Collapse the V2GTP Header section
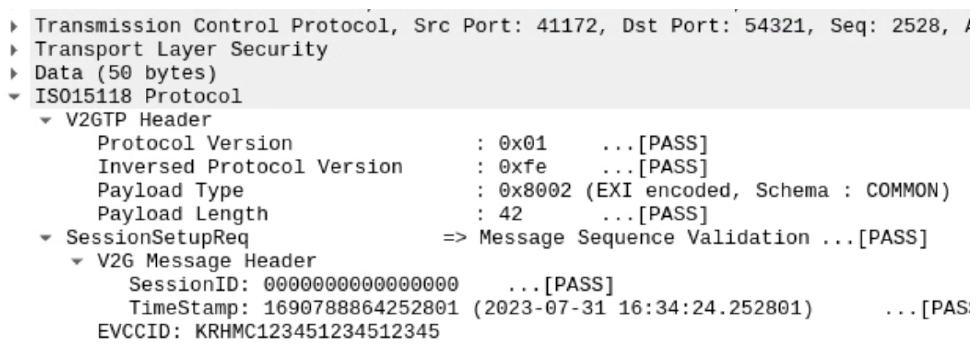This screenshot has width=980, height=350. (46, 121)
